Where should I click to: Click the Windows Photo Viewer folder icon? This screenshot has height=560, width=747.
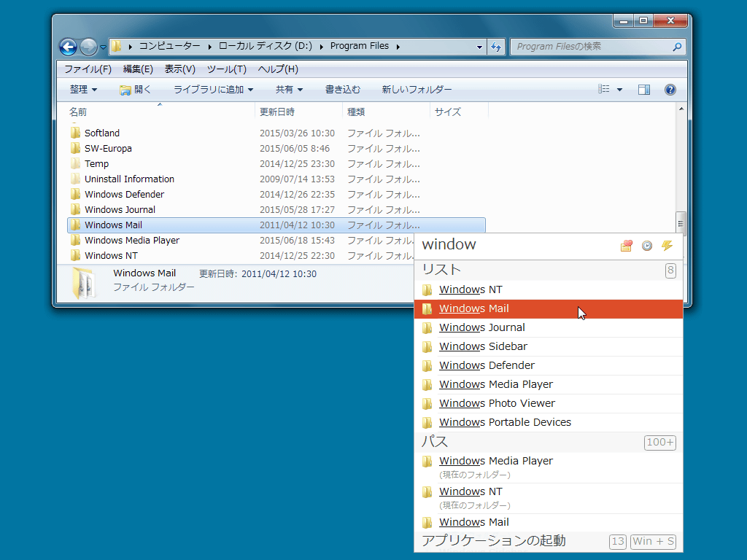pyautogui.click(x=427, y=404)
